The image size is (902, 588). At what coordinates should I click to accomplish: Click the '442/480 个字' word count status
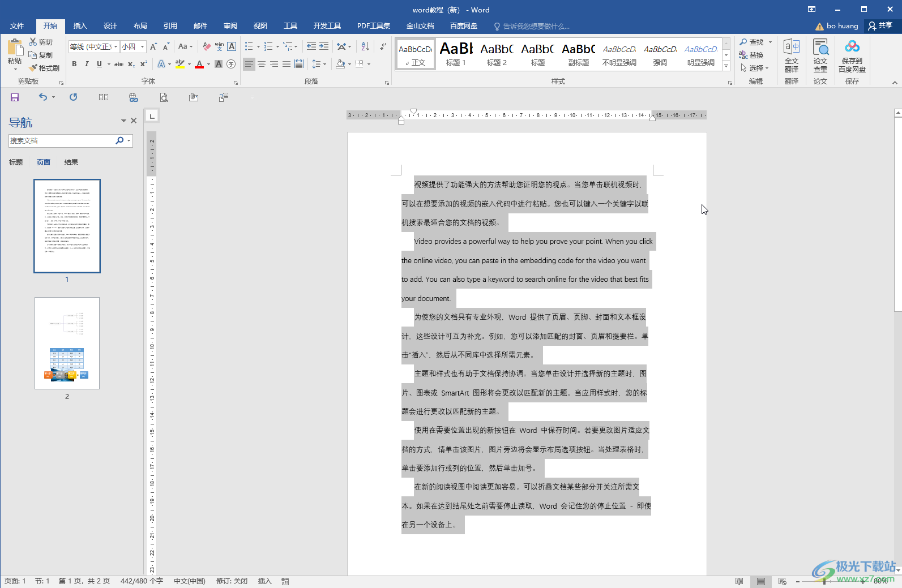[x=142, y=581]
